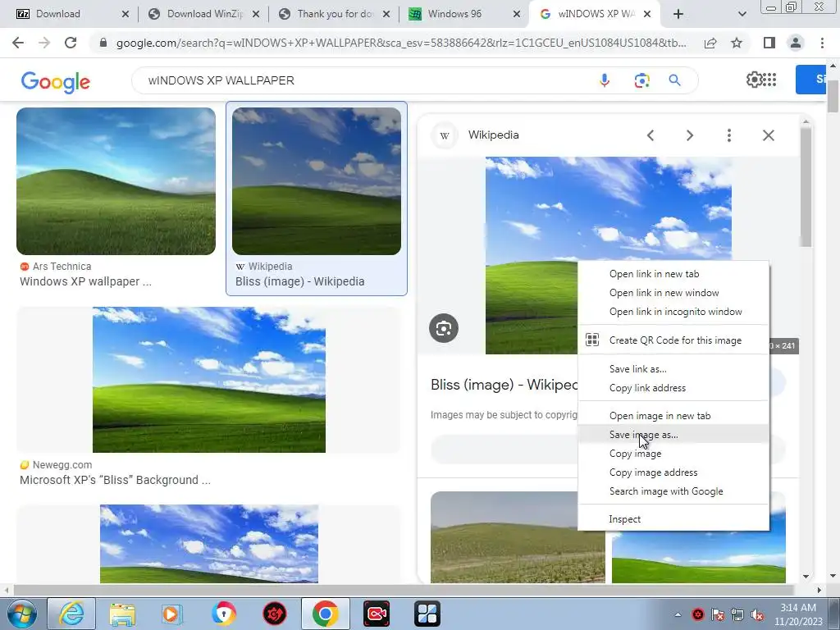Bookmark this page with the star icon

click(737, 43)
